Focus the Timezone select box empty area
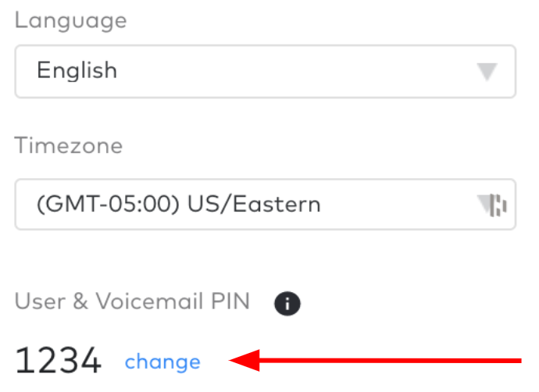539x392 pixels. point(398,204)
